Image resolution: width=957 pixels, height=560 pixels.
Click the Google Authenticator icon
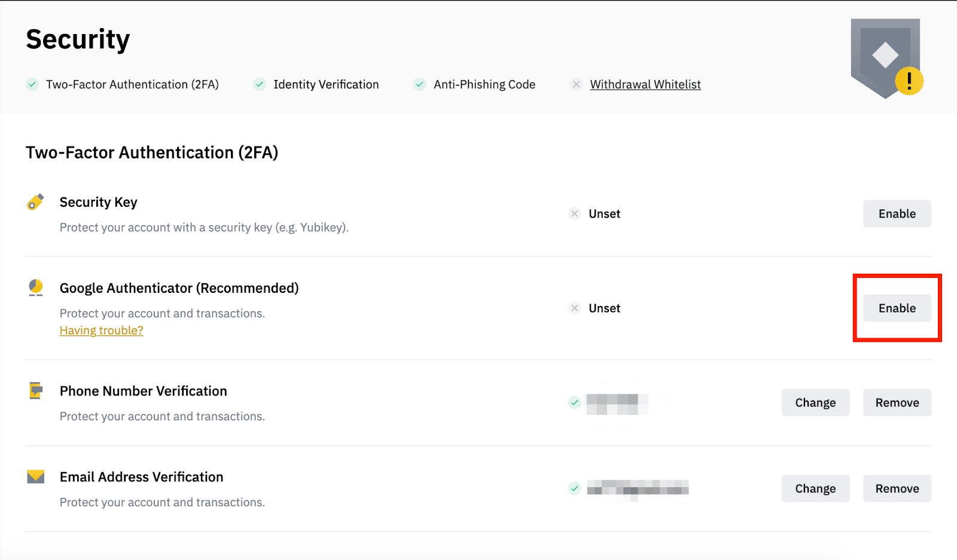coord(36,288)
